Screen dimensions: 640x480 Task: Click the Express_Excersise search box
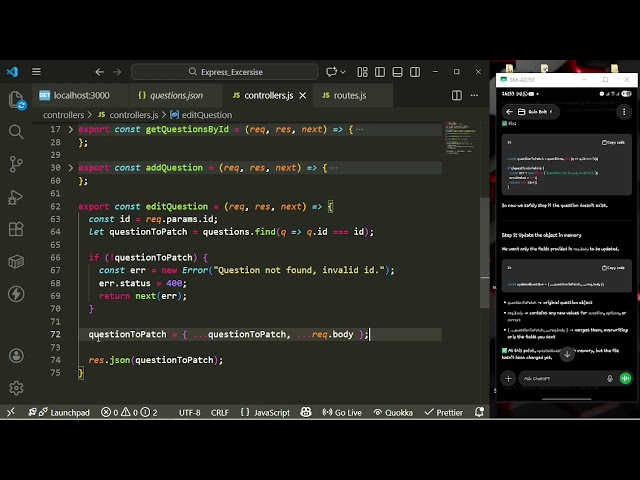point(224,72)
